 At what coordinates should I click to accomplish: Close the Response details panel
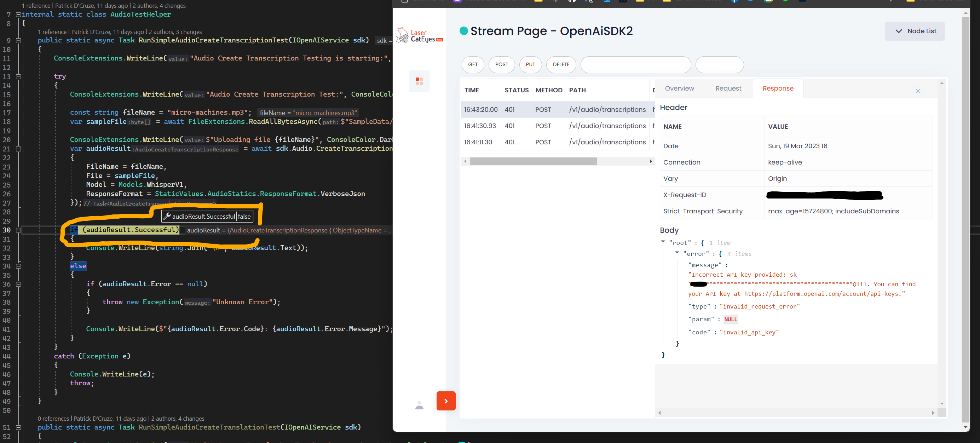tap(918, 91)
